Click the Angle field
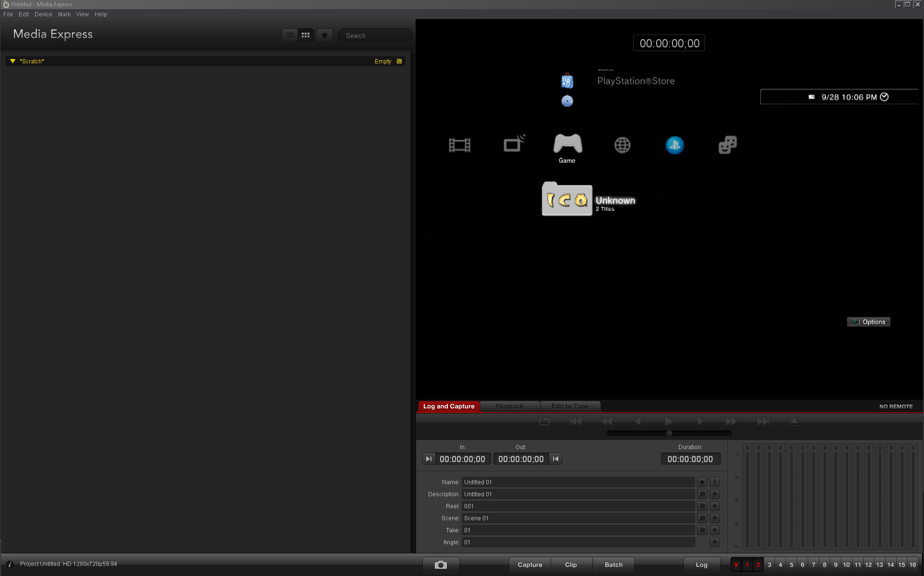This screenshot has width=924, height=576. coord(578,542)
